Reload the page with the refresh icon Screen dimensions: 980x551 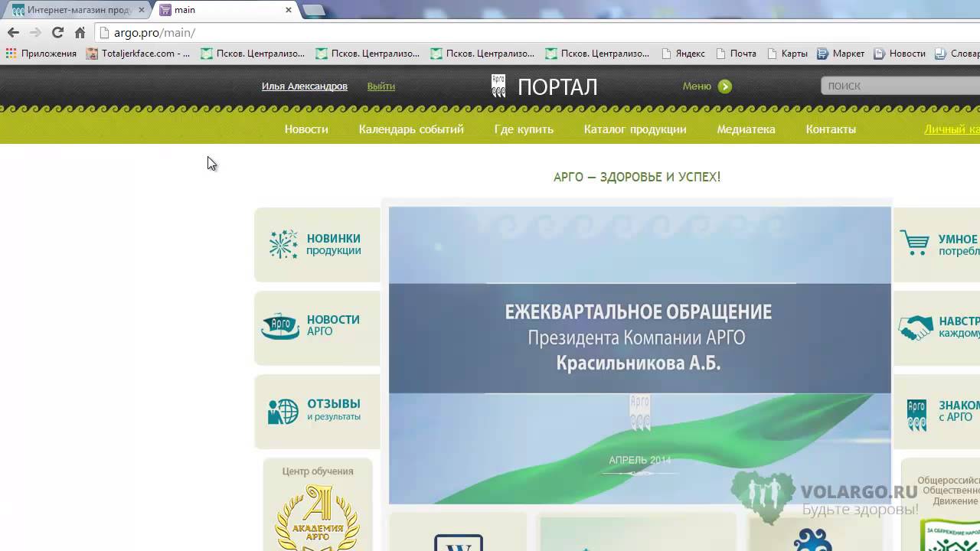tap(57, 32)
